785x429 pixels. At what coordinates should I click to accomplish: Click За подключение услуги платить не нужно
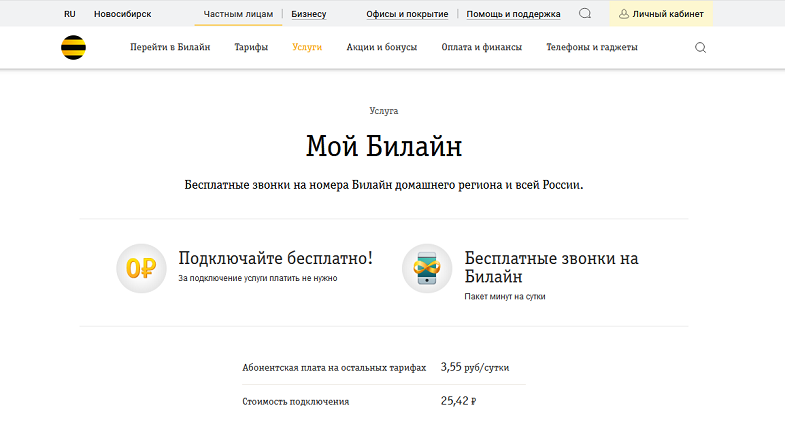coord(258,278)
